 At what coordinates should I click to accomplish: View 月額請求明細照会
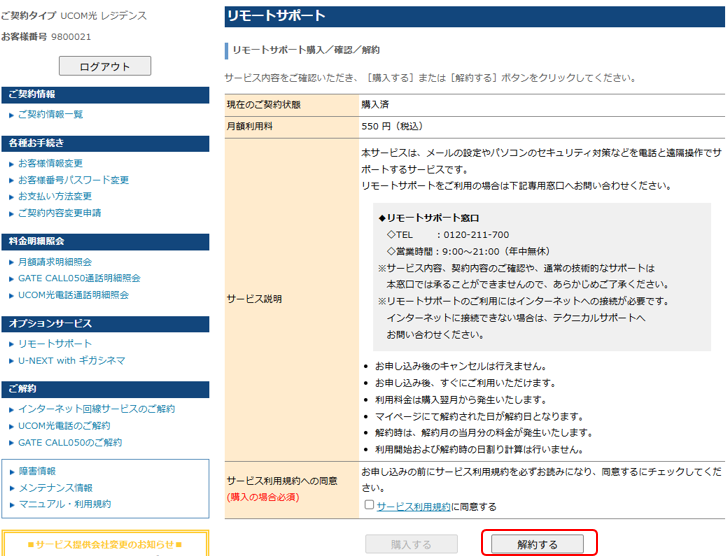click(55, 262)
